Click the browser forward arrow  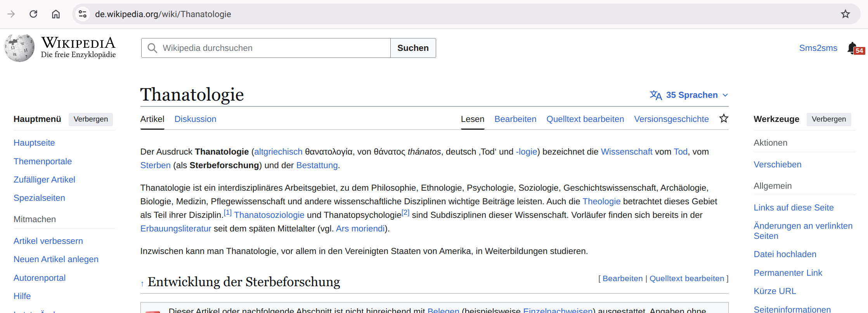[11, 14]
